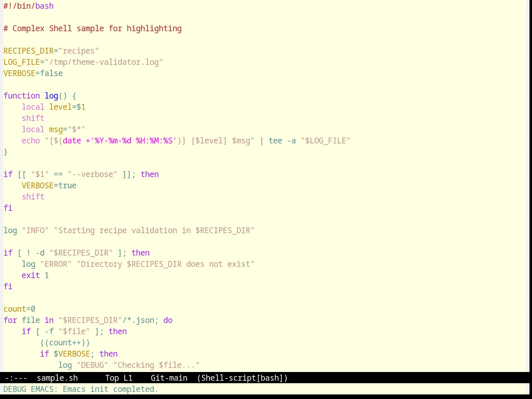Click the -f "$file" test condition
This screenshot has height=399, width=532.
click(x=67, y=331)
